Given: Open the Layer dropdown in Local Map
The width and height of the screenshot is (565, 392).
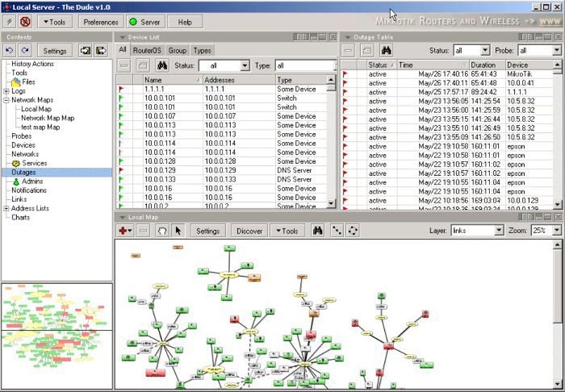Looking at the screenshot, I should tap(499, 230).
